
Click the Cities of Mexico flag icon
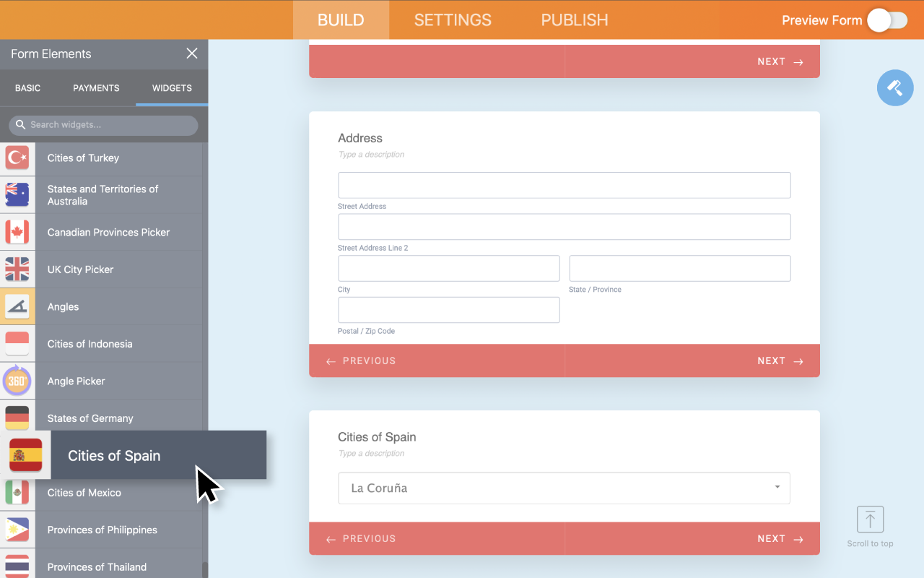[x=17, y=493]
